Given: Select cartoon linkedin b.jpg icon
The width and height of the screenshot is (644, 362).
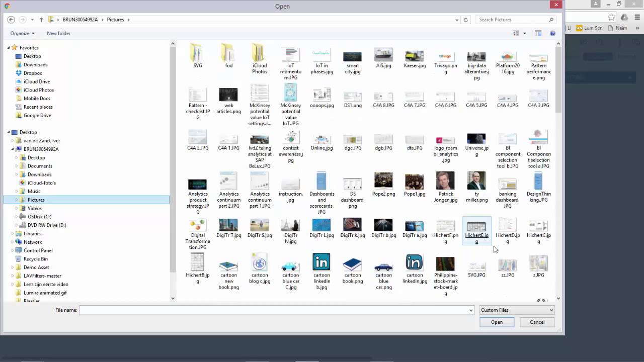Looking at the screenshot, I should point(321,263).
